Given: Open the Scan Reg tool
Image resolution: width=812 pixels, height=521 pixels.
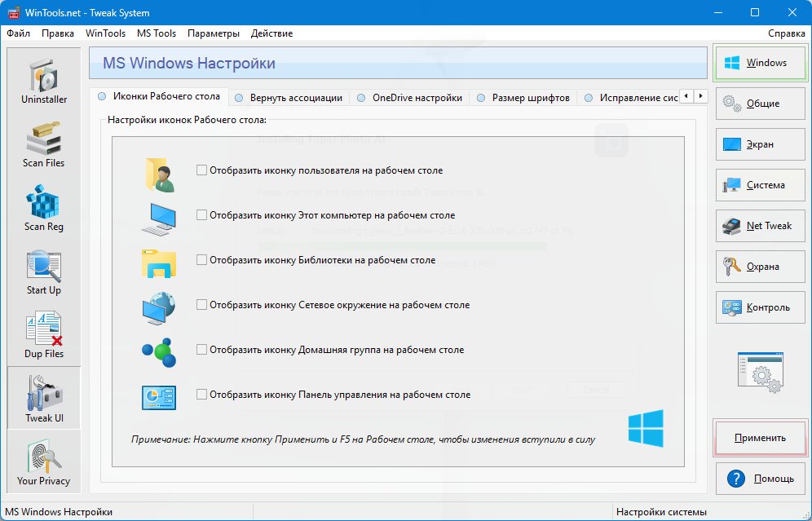Looking at the screenshot, I should pyautogui.click(x=44, y=208).
